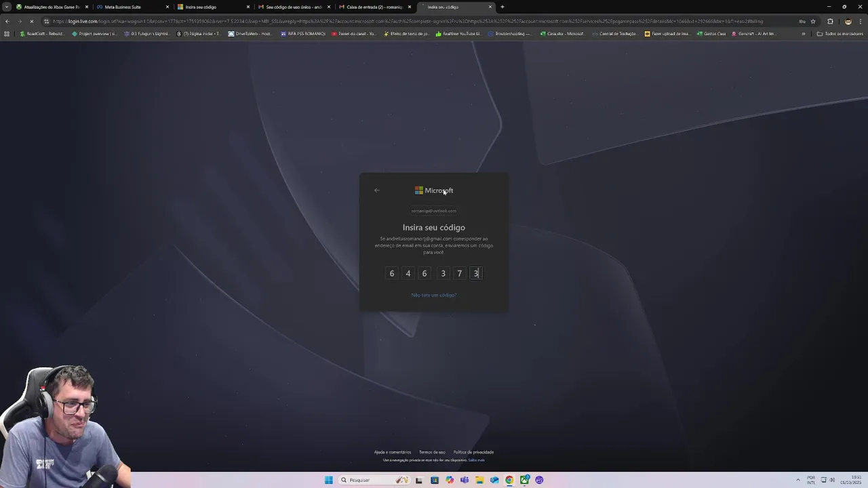This screenshot has height=488, width=868.
Task: Open the Xbox app from the taskbar
Action: point(524,480)
